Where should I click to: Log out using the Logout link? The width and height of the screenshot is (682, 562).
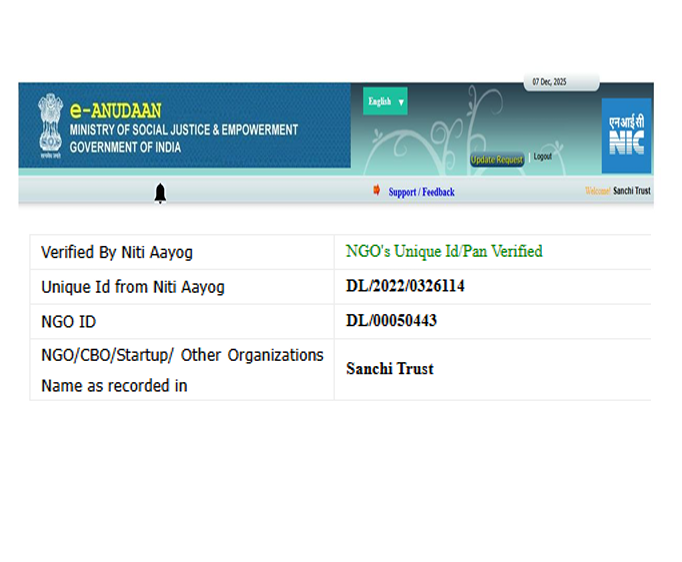click(542, 157)
